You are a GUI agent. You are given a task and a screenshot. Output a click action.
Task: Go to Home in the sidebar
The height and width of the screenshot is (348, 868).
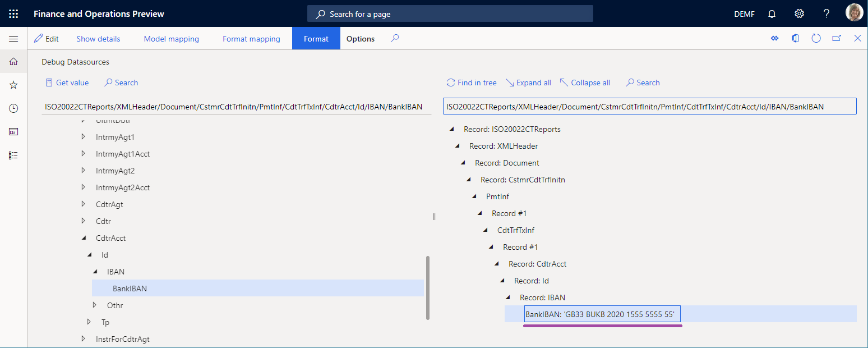tap(13, 62)
